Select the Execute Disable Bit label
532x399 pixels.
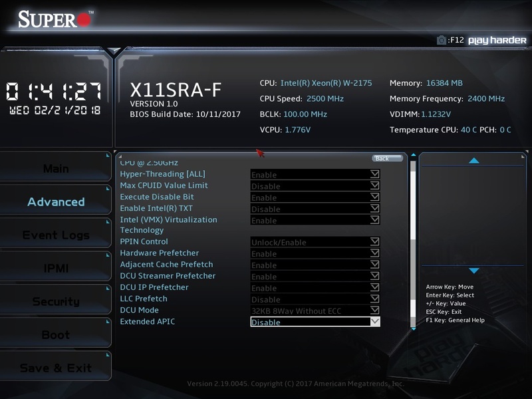[157, 197]
